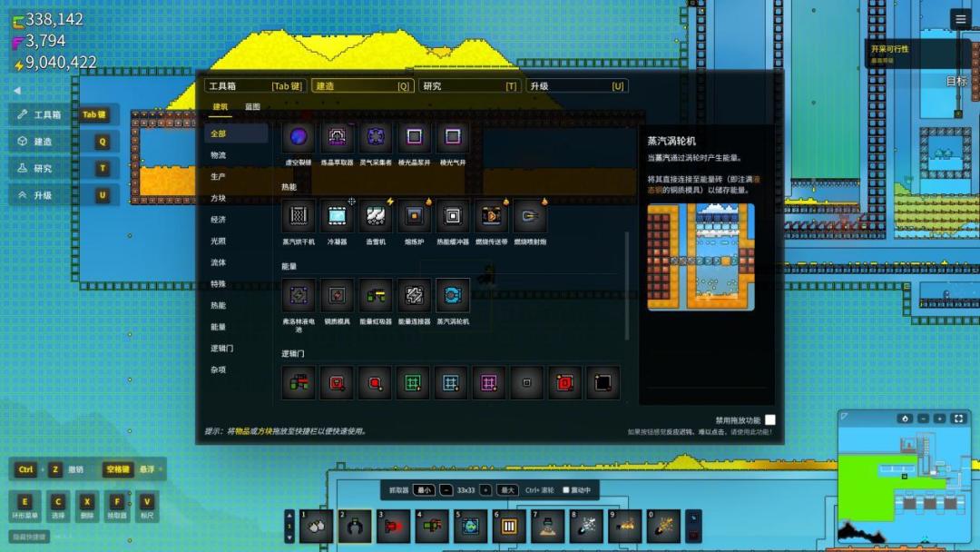Set grabber size to 最小

tap(424, 490)
